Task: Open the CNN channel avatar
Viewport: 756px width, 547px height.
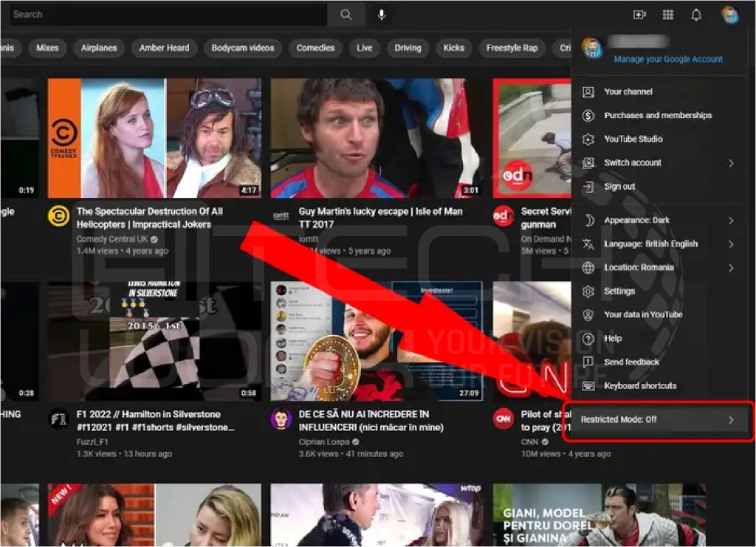Action: 504,419
